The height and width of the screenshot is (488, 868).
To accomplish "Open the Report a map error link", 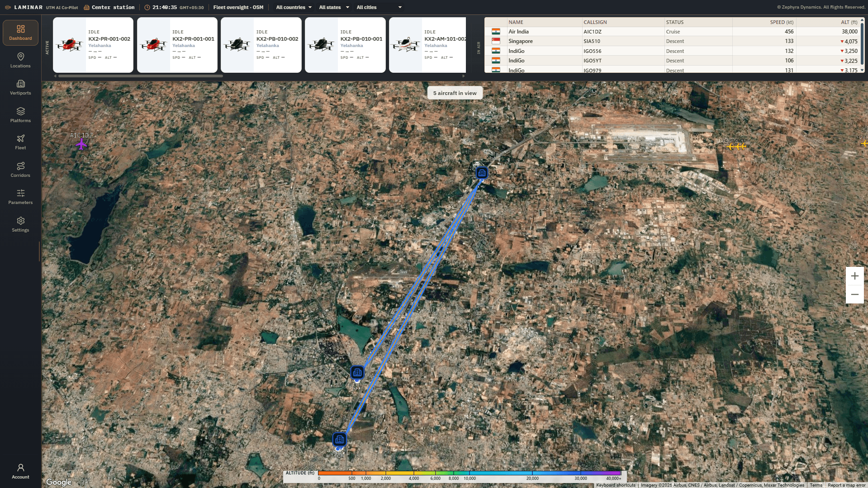I will [846, 485].
